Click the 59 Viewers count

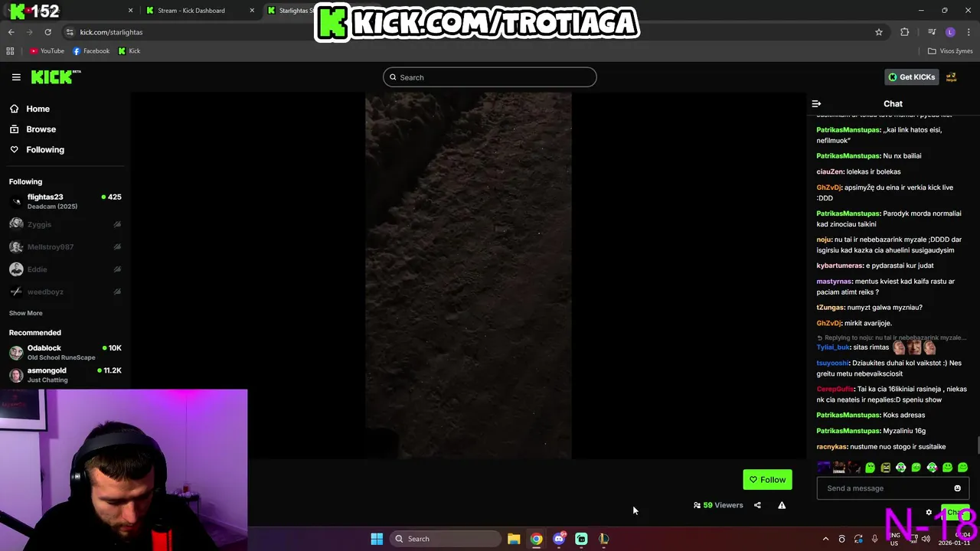pos(718,505)
